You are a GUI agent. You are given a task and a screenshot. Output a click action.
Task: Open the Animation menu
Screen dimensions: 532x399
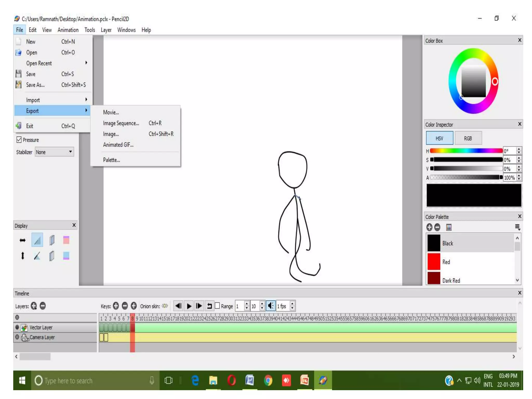coord(68,30)
